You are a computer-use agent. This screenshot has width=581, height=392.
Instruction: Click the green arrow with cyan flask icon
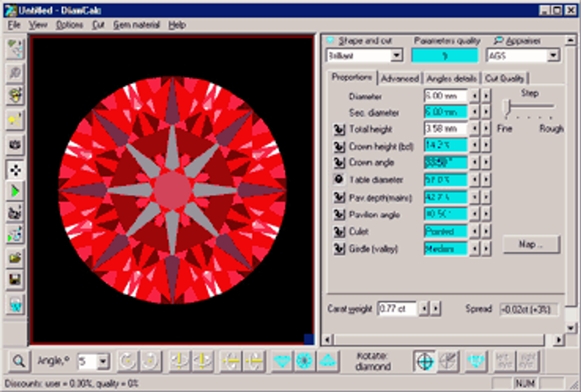[x=15, y=235]
